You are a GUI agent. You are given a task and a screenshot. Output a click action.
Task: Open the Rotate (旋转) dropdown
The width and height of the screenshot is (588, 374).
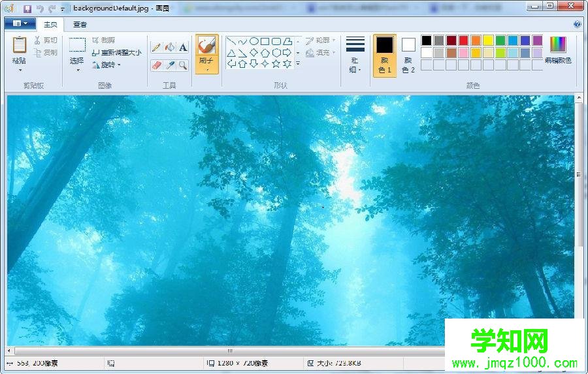tap(106, 65)
